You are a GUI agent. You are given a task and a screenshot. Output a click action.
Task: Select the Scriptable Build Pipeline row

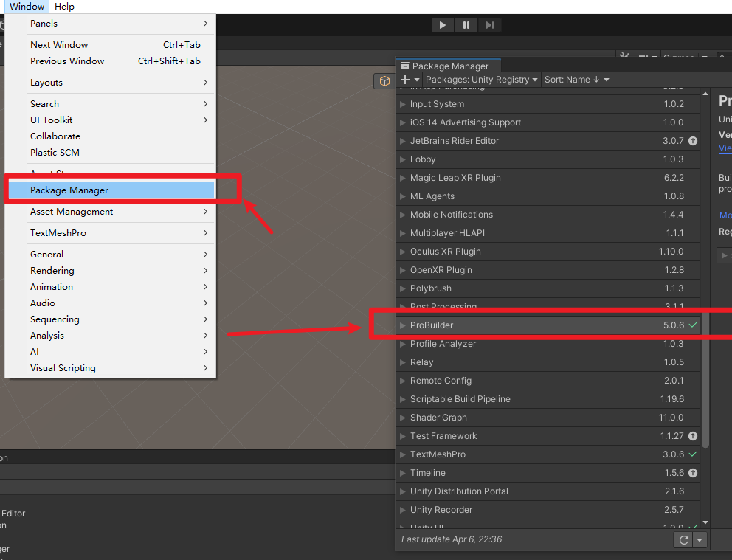coord(548,399)
